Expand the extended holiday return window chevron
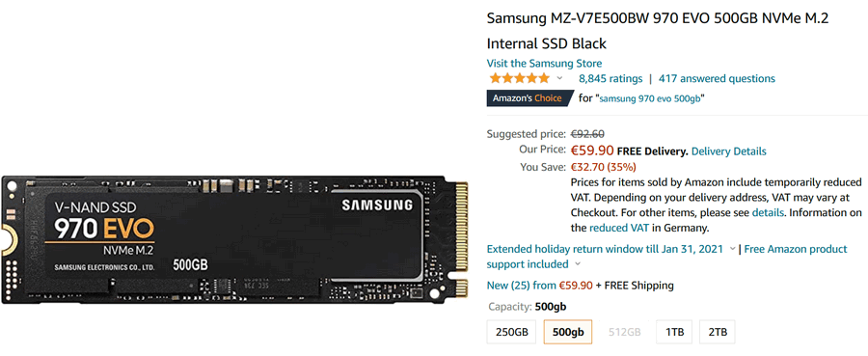This screenshot has width=868, height=356. 733,249
